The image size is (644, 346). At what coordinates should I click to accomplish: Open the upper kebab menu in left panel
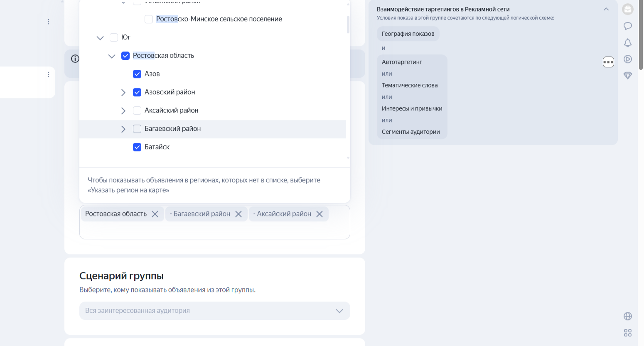pyautogui.click(x=49, y=22)
